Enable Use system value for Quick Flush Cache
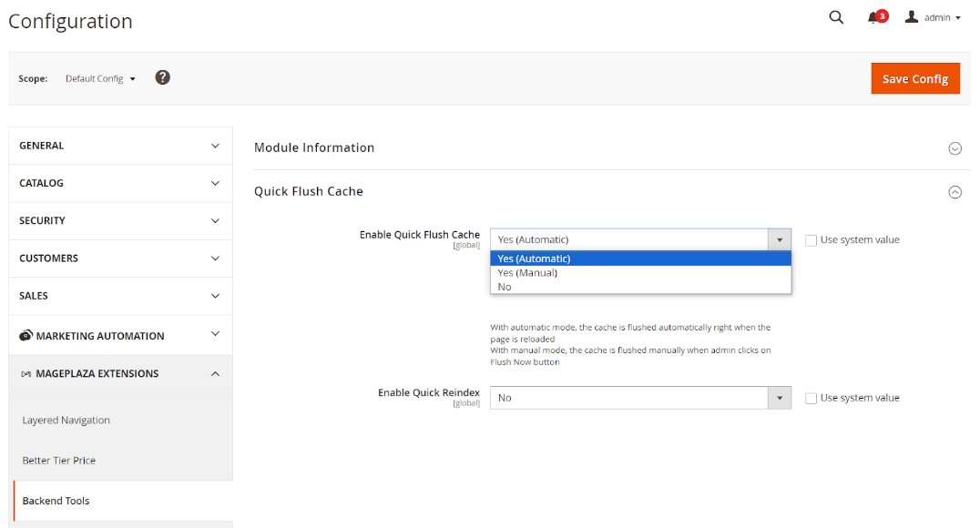This screenshot has width=980, height=528. point(811,240)
